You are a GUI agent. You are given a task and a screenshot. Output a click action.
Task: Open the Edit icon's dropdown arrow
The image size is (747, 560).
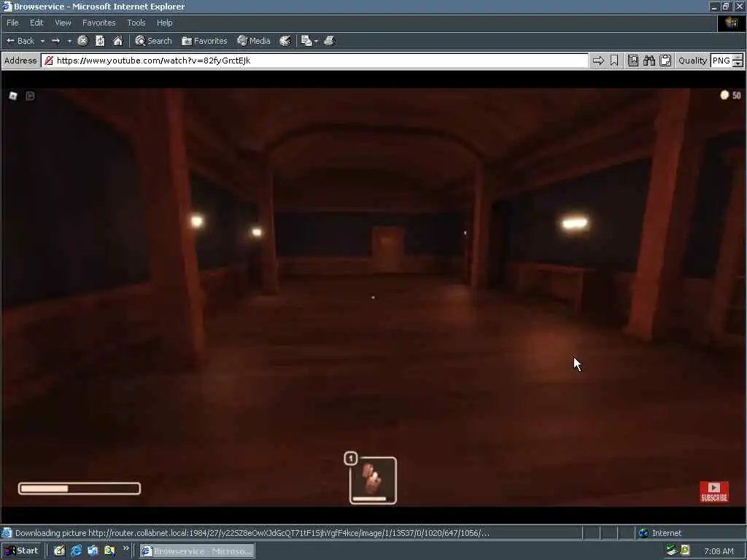pos(316,41)
